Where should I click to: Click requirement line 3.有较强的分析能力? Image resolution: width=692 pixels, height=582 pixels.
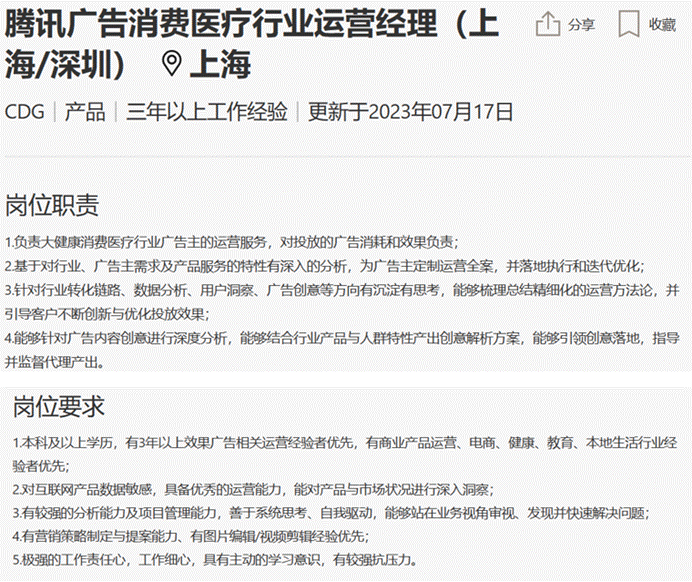(331, 513)
